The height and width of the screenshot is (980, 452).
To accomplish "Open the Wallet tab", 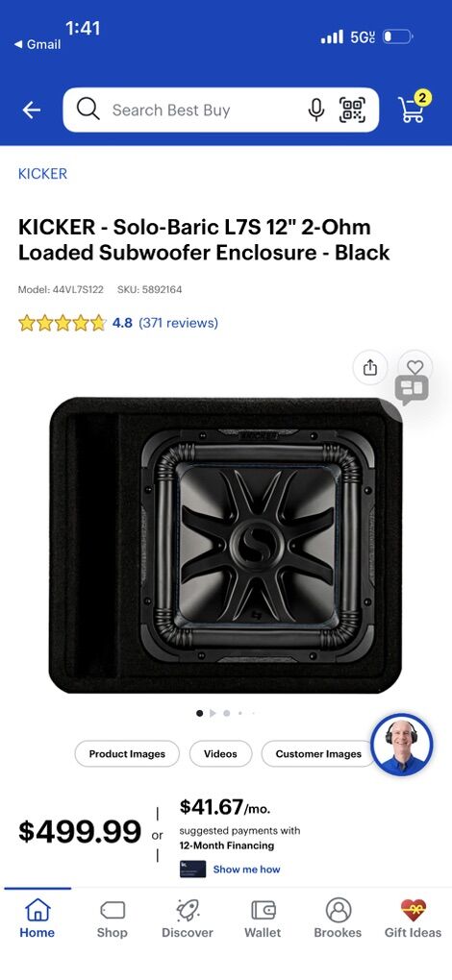I will coord(263,919).
